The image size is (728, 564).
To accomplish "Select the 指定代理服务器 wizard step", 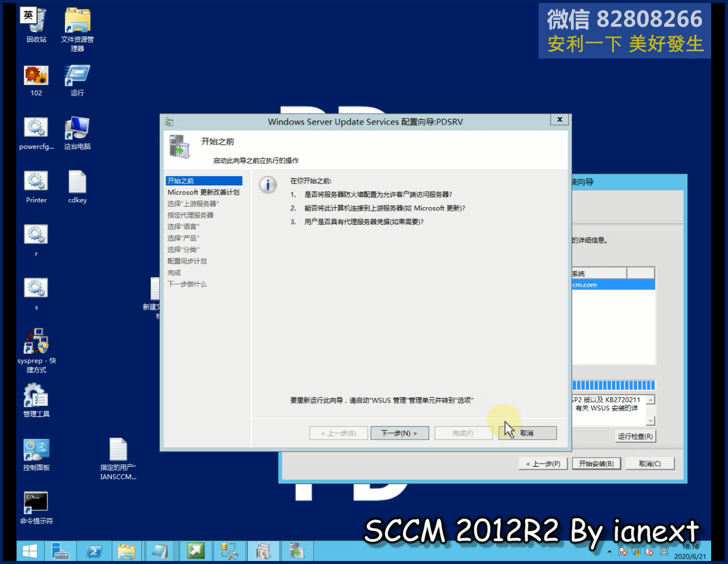I will (190, 215).
